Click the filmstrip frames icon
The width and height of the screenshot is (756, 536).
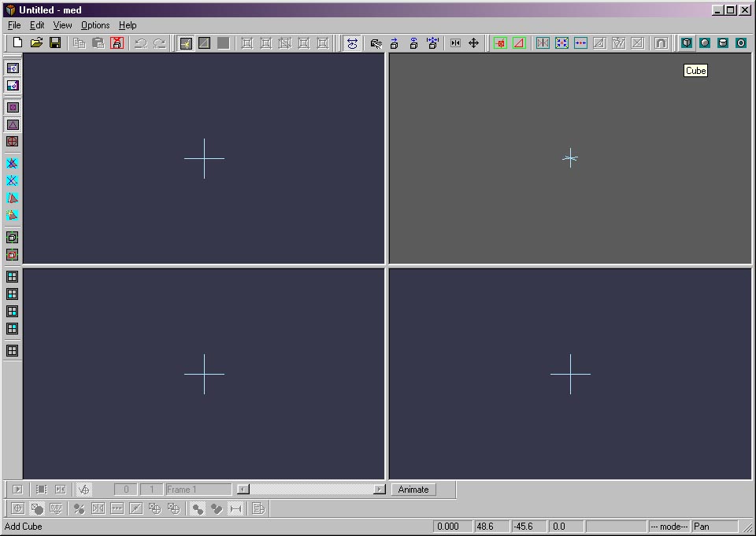[42, 490]
